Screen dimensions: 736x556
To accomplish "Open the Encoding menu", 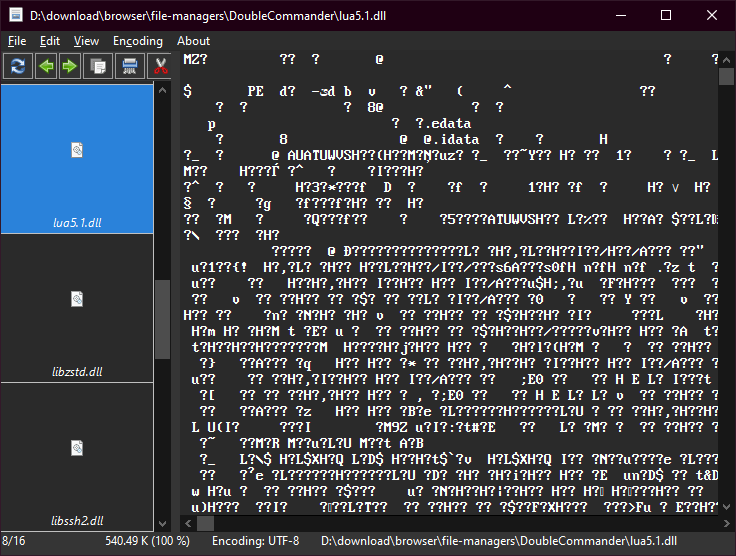I will point(138,41).
